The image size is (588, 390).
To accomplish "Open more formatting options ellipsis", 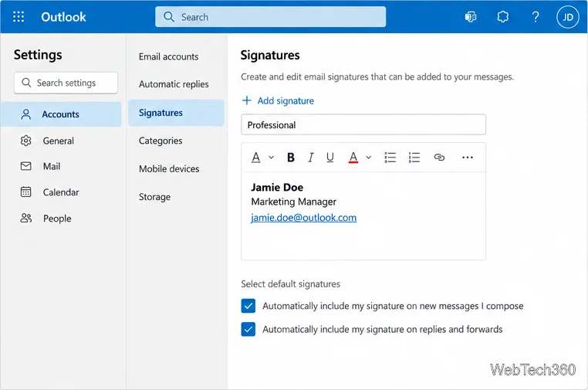I will pyautogui.click(x=468, y=158).
